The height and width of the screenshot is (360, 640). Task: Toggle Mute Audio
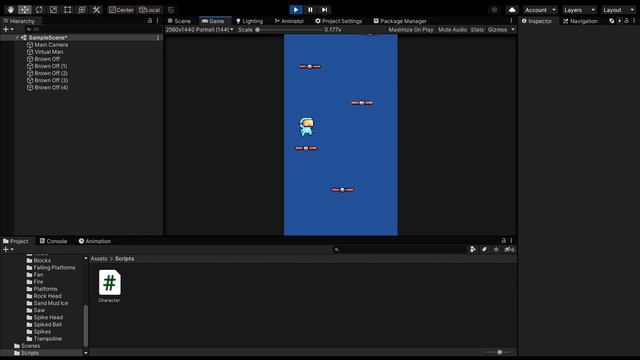[452, 29]
